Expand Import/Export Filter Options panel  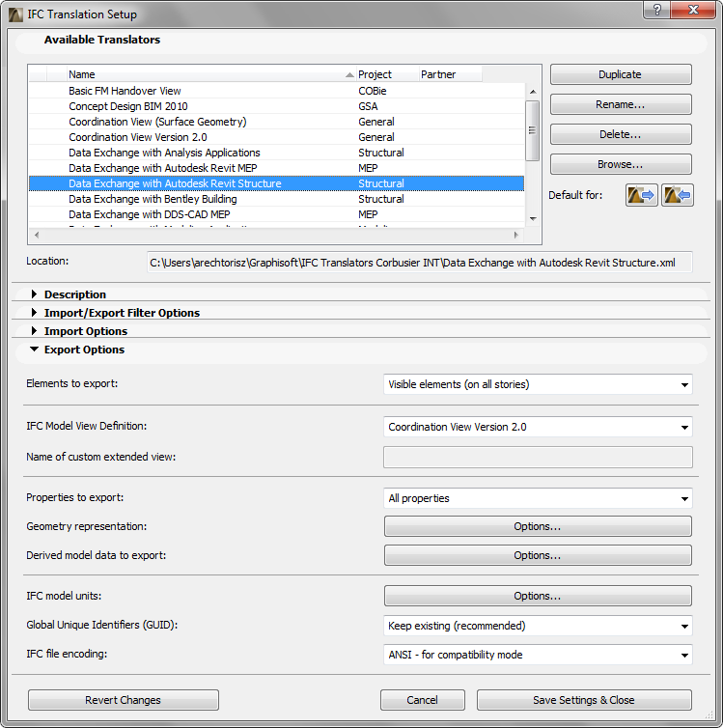click(x=34, y=313)
